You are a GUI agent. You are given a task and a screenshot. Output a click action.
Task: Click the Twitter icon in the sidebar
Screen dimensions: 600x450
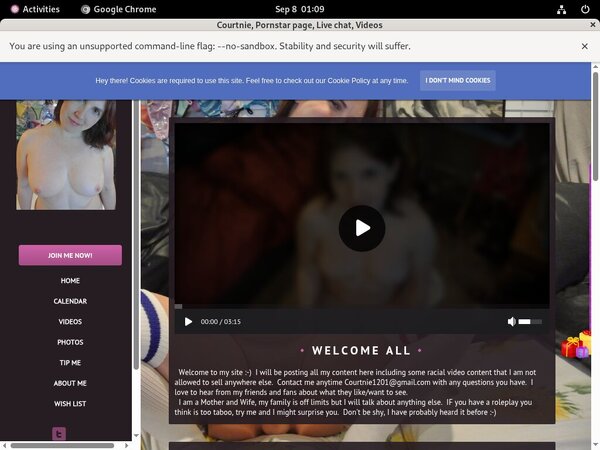click(x=59, y=434)
